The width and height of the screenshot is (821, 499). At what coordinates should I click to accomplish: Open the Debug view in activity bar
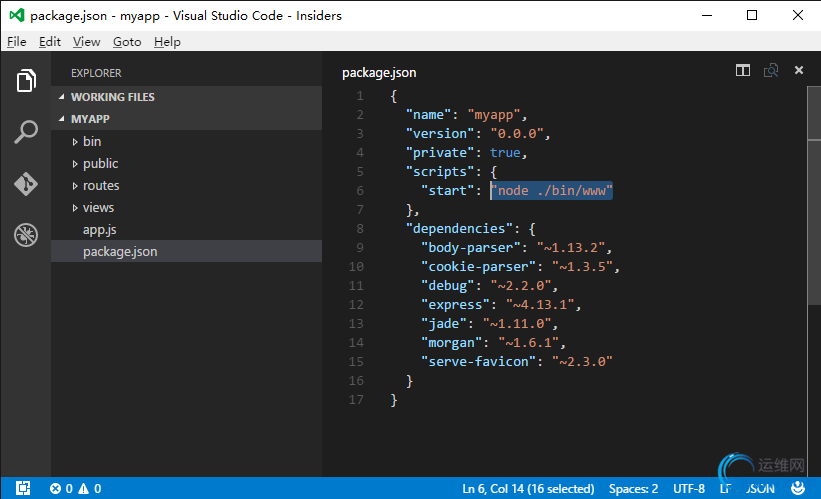[26, 235]
